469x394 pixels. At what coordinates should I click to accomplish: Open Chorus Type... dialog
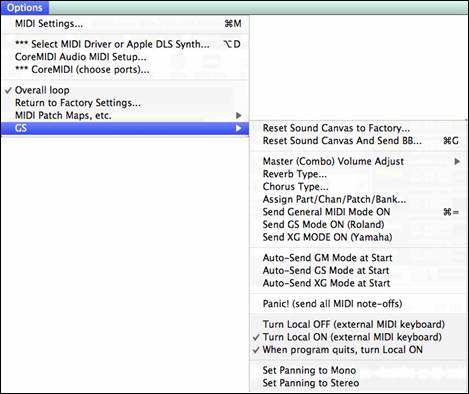[x=358, y=187]
